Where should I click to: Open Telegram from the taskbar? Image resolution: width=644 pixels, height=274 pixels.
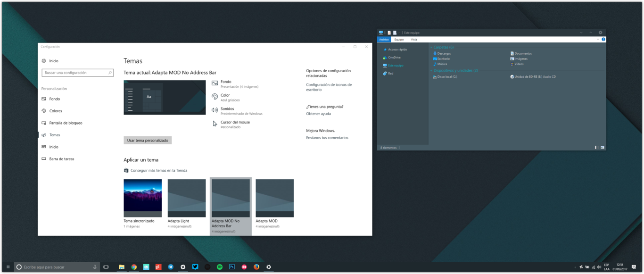[x=171, y=267]
